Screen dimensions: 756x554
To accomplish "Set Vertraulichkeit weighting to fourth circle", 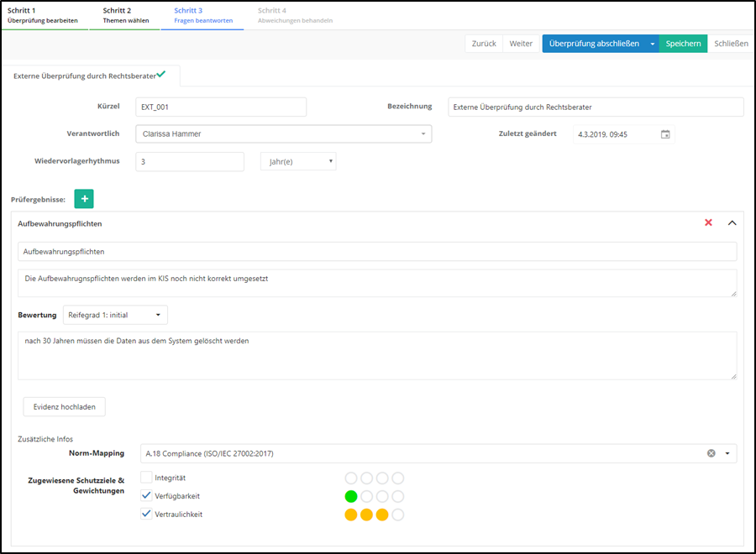I will 397,515.
